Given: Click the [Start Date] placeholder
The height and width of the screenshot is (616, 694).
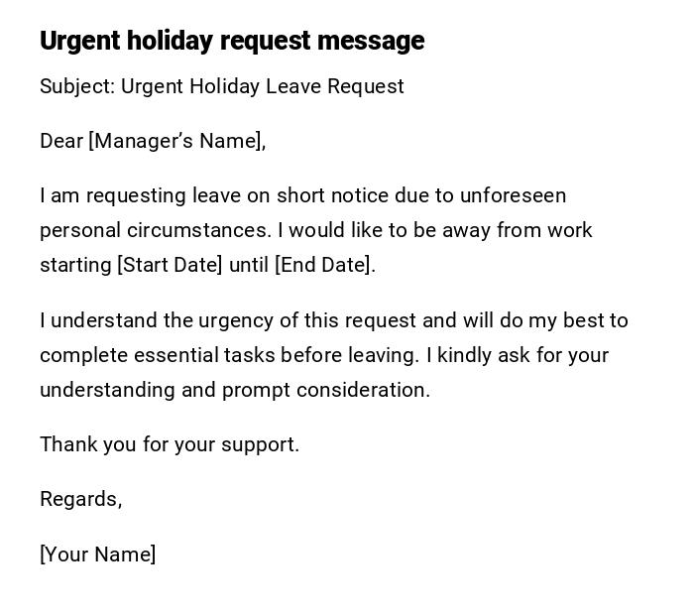Looking at the screenshot, I should [x=170, y=265].
